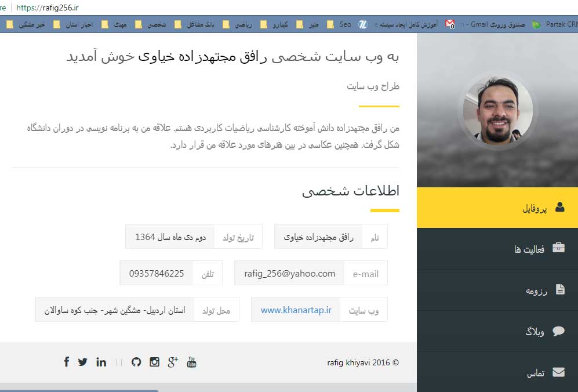
Task: Click the Google Plus icon
Action: [173, 362]
